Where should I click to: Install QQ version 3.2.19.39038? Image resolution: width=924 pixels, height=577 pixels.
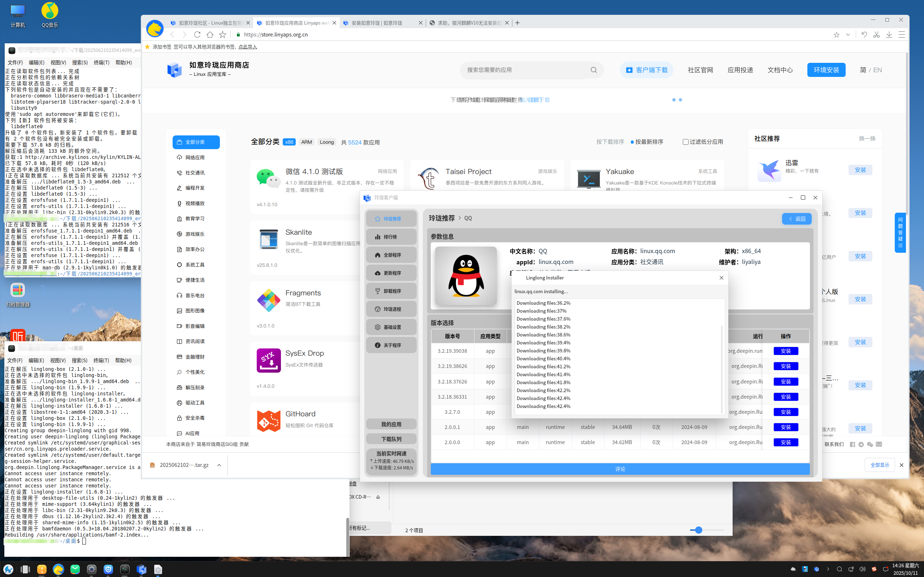[785, 351]
